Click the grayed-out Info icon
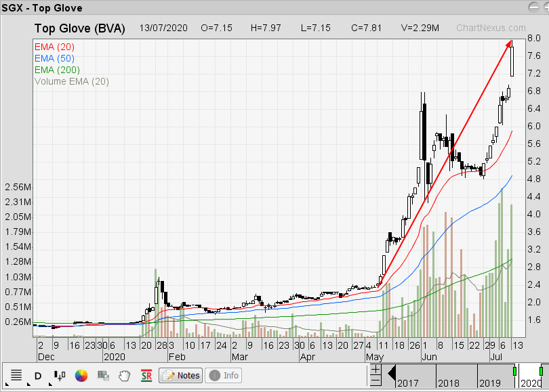The image size is (549, 392). pyautogui.click(x=224, y=375)
